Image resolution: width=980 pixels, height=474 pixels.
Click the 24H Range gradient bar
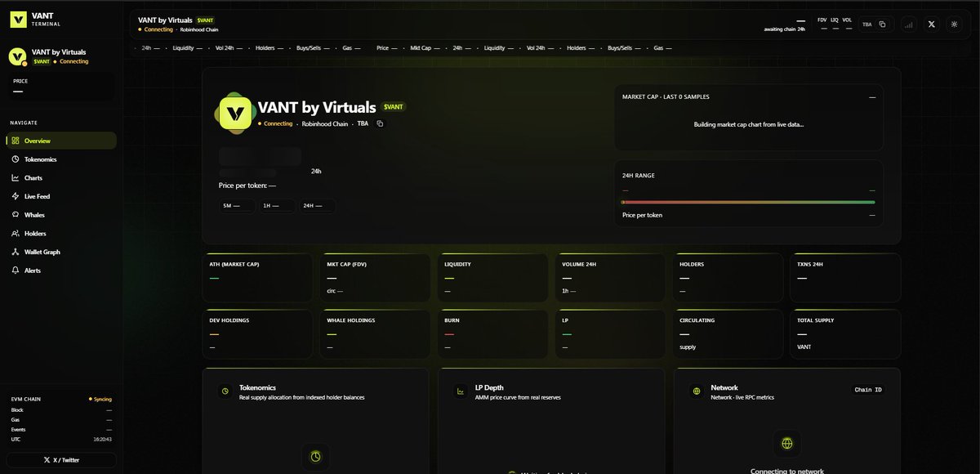tap(748, 202)
